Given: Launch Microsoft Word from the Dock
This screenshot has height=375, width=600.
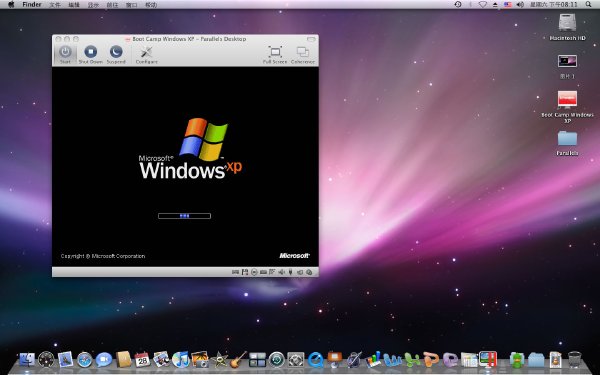Looking at the screenshot, I should [393, 360].
